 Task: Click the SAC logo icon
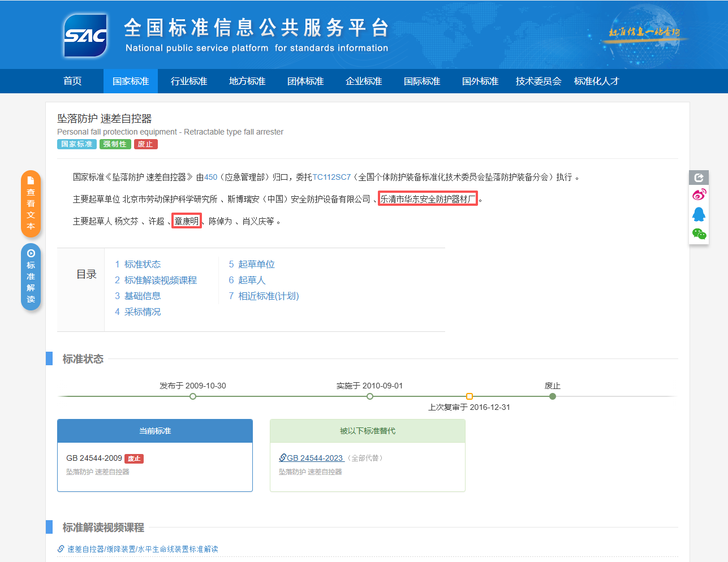pyautogui.click(x=85, y=36)
